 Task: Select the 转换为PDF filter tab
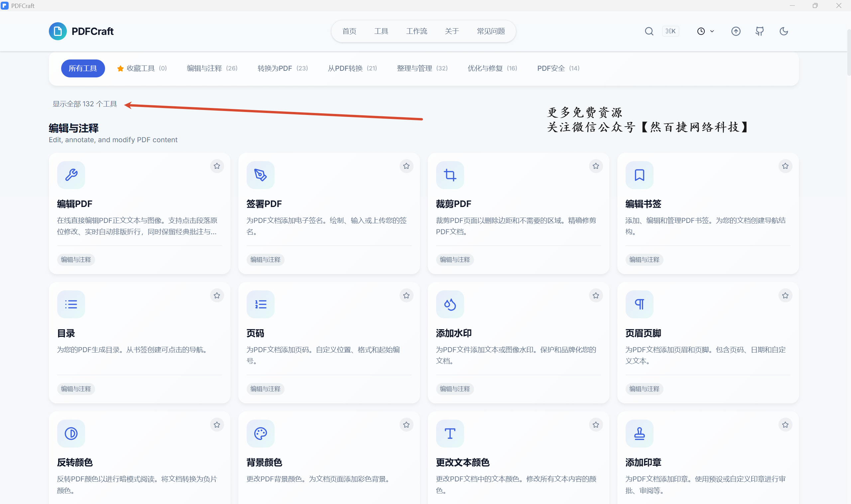click(283, 68)
